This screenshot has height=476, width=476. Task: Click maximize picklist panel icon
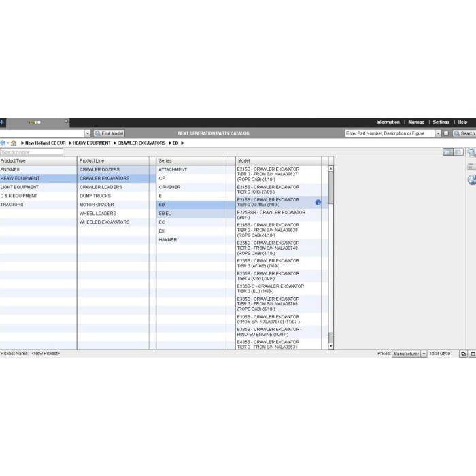[473, 354]
